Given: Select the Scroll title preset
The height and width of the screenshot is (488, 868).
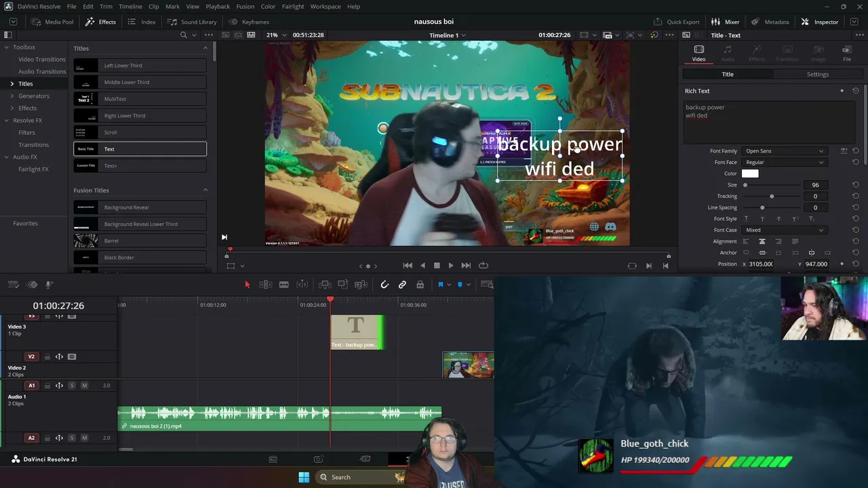Looking at the screenshot, I should click(140, 132).
